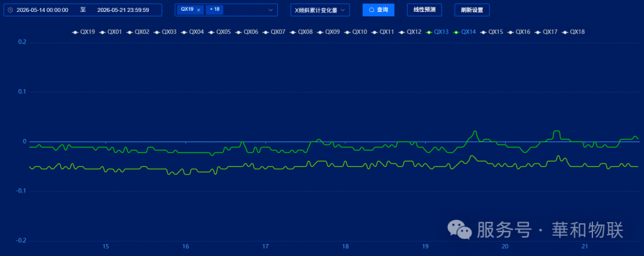Viewport: 644px width, 256px height.
Task: Show QX15 series via legend
Action: 492,31
